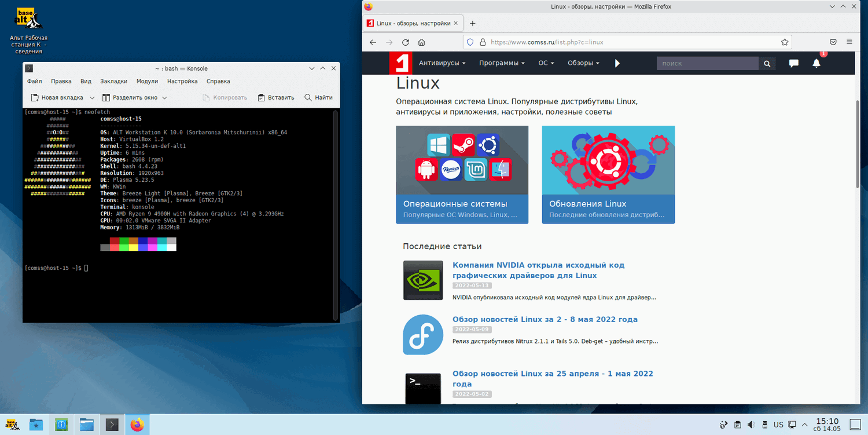Click the red Comss site logo
The height and width of the screenshot is (435, 868).
point(400,63)
